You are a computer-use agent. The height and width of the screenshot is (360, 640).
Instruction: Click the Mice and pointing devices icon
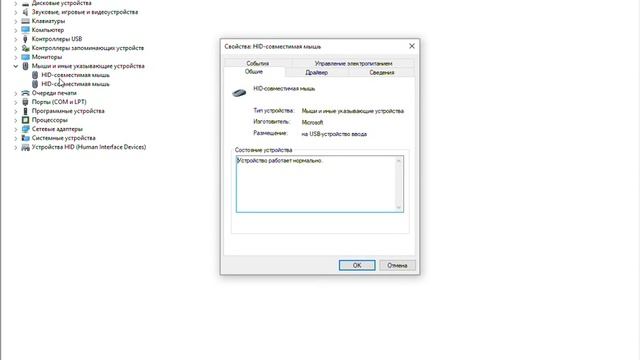(25, 66)
